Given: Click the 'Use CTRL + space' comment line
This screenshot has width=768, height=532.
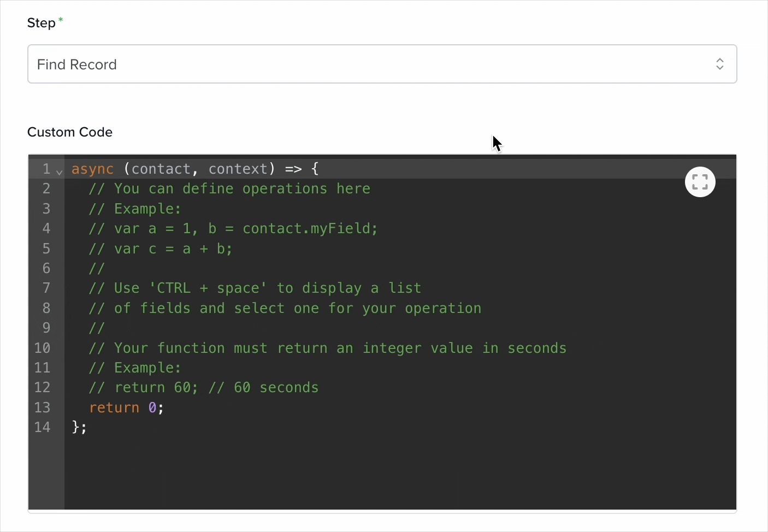Looking at the screenshot, I should click(255, 288).
